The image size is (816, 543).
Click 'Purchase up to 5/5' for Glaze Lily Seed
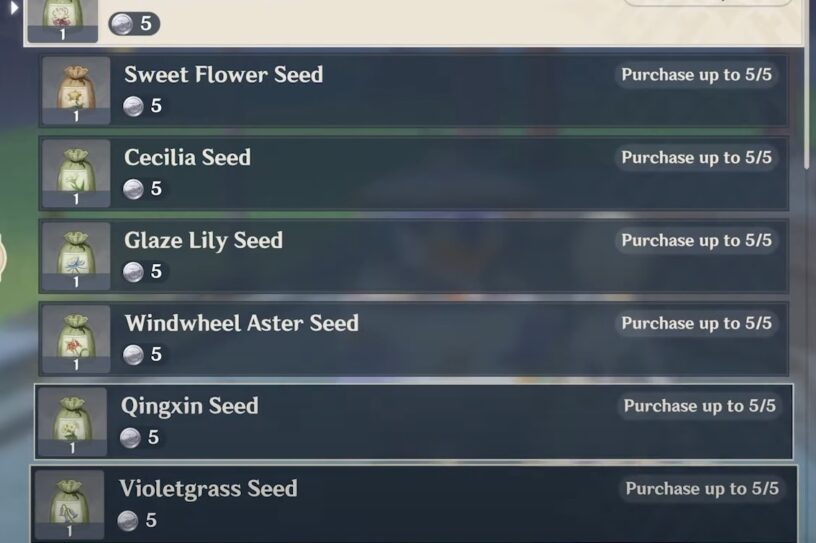pos(696,241)
